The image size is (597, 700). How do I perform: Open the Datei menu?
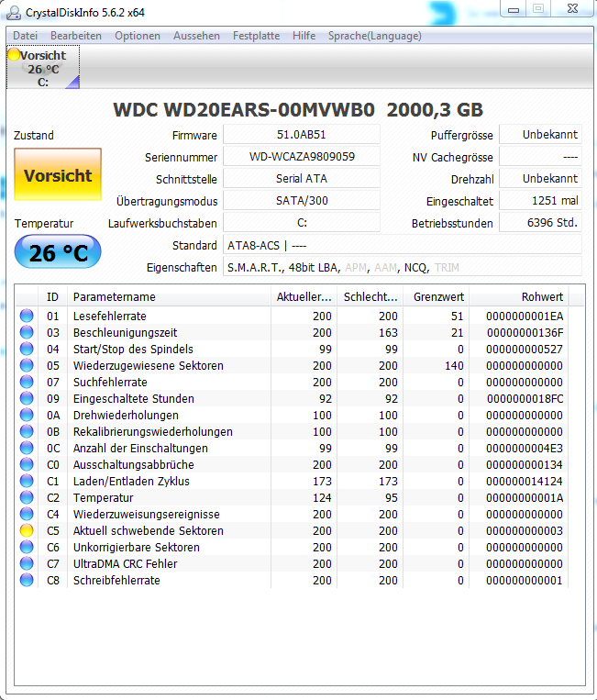(25, 36)
